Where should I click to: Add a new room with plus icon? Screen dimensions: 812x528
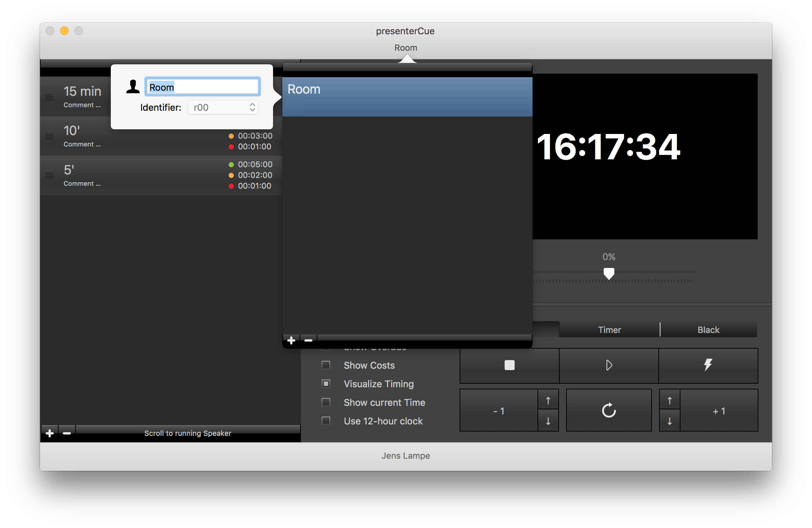(291, 340)
